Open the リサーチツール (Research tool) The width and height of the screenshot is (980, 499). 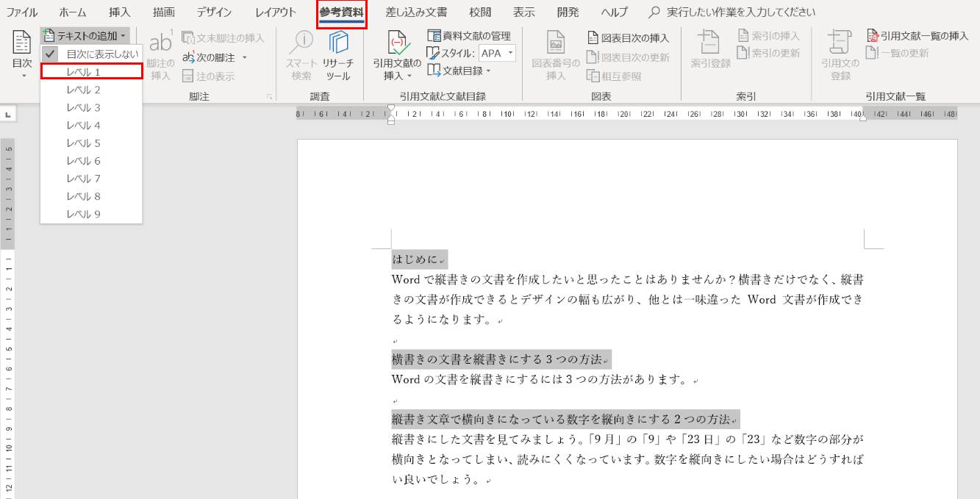(338, 55)
